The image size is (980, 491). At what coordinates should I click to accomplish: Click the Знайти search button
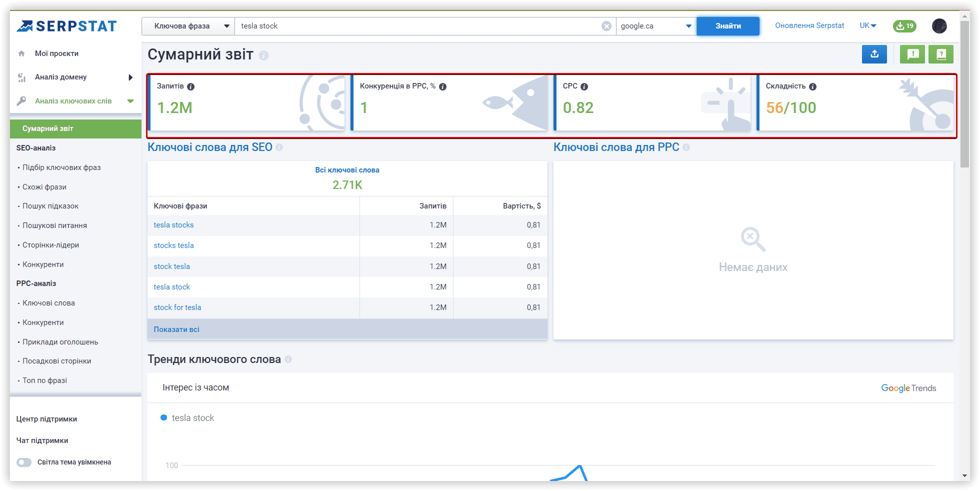pos(728,26)
